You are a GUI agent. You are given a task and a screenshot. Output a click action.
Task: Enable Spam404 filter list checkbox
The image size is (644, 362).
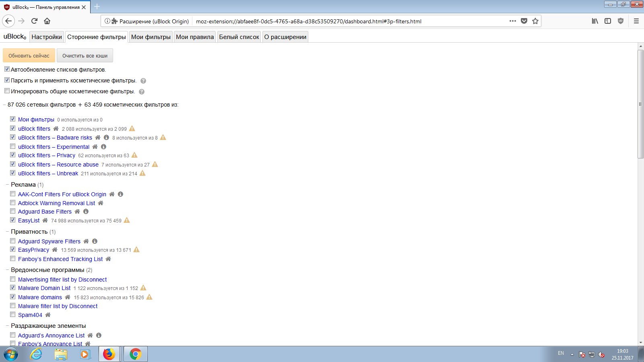click(x=13, y=315)
